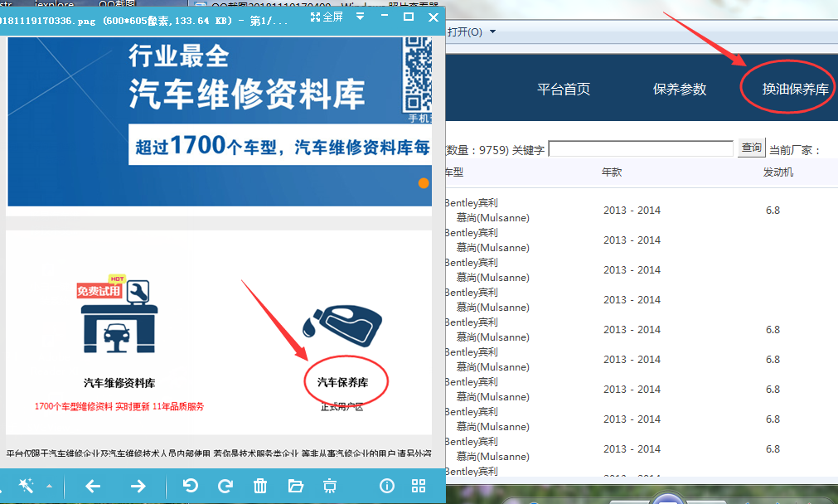The image size is (838, 504).
Task: Select 换油保养库 tab in right window
Action: [795, 90]
